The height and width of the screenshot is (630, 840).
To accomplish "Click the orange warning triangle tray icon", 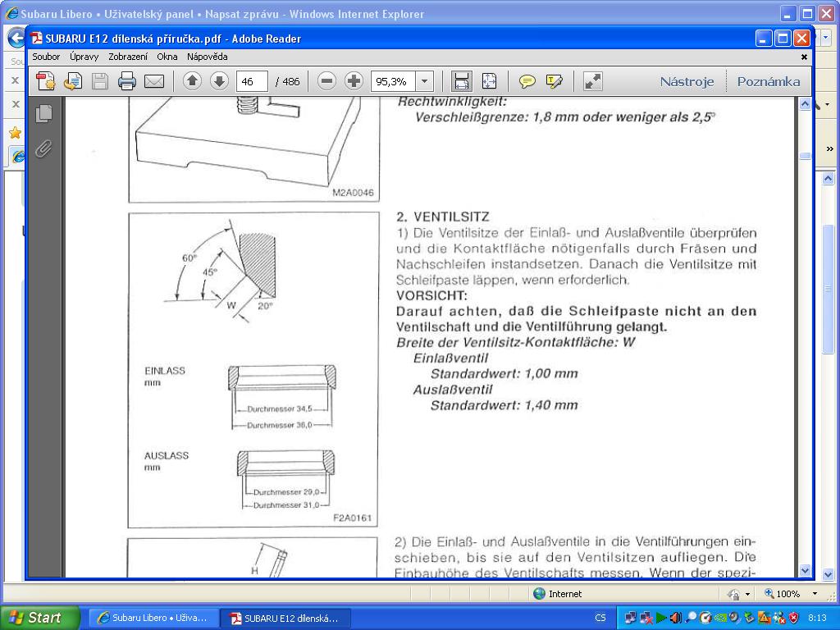I will tap(764, 618).
